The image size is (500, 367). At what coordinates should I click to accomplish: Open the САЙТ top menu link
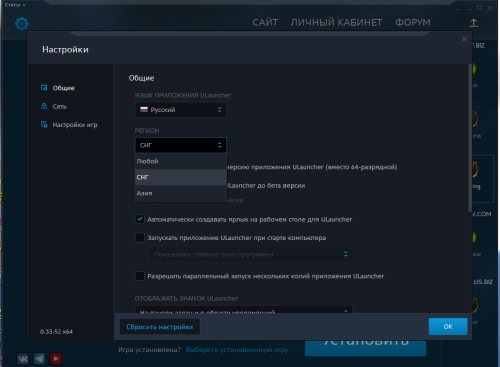(265, 22)
